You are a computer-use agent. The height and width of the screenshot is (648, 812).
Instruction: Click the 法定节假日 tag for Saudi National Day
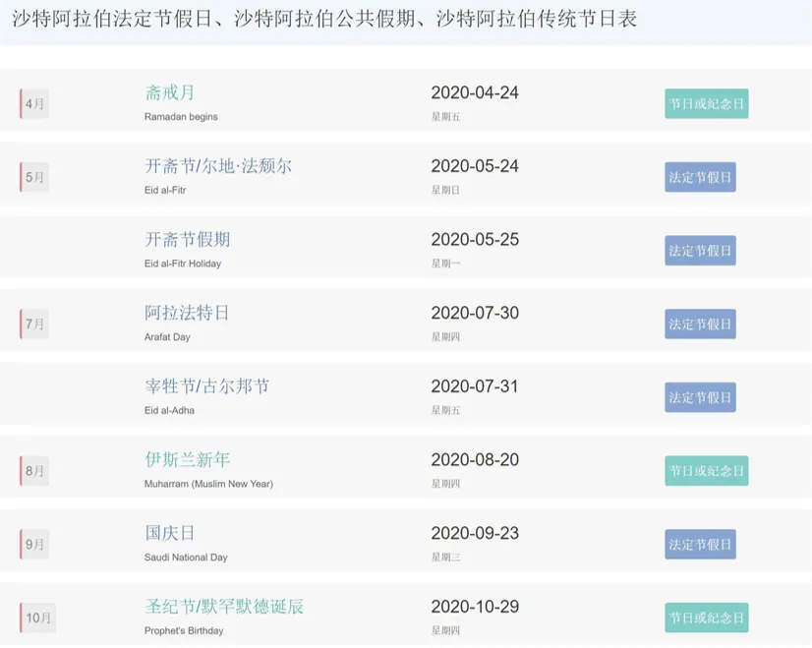click(x=700, y=545)
